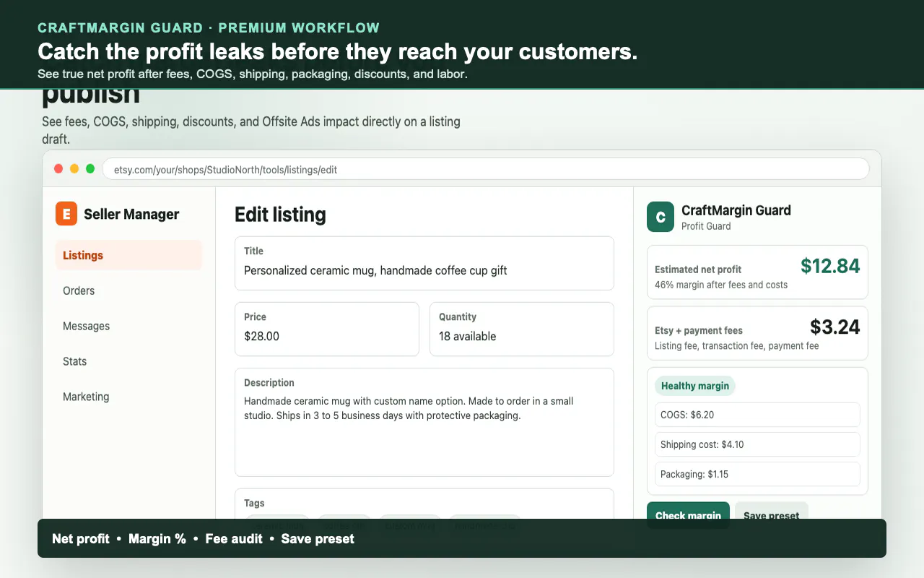Select the Shipping cost: $4.10 row
The width and height of the screenshot is (924, 578).
click(x=757, y=444)
